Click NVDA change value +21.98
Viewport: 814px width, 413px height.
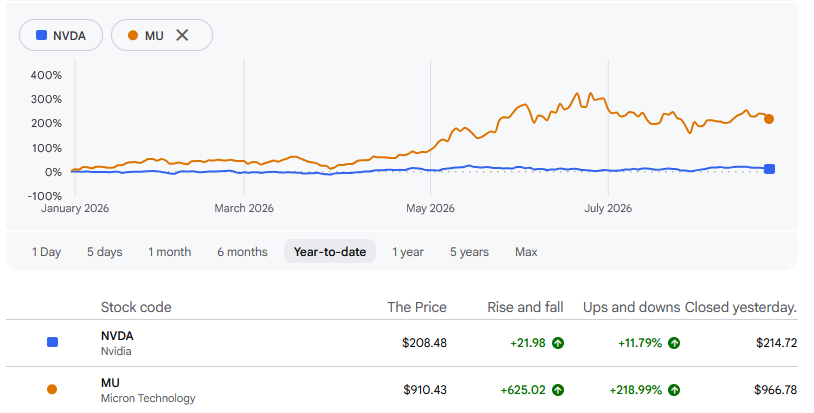(x=527, y=343)
